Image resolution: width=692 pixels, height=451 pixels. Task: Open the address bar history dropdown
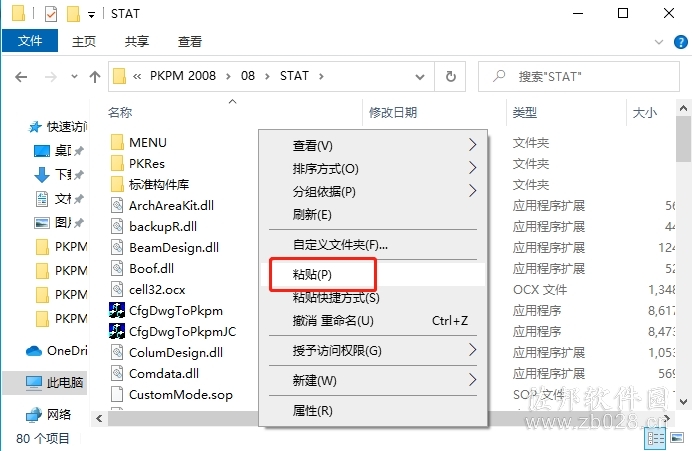(x=420, y=77)
